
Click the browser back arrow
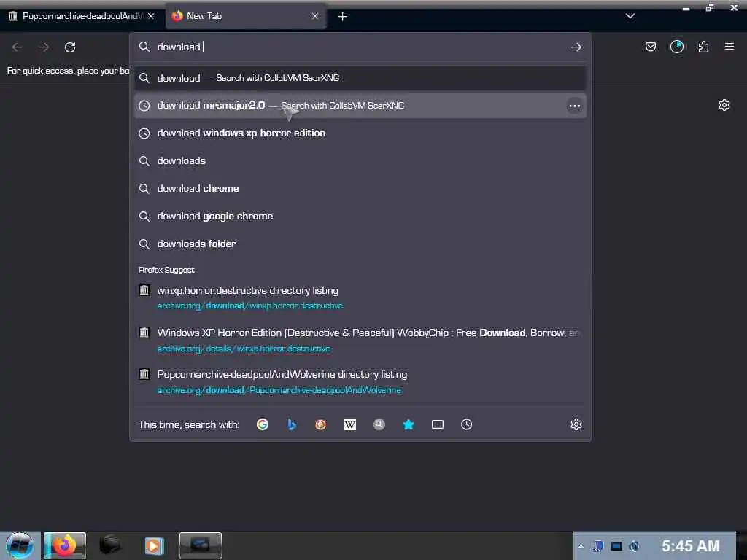tap(18, 47)
